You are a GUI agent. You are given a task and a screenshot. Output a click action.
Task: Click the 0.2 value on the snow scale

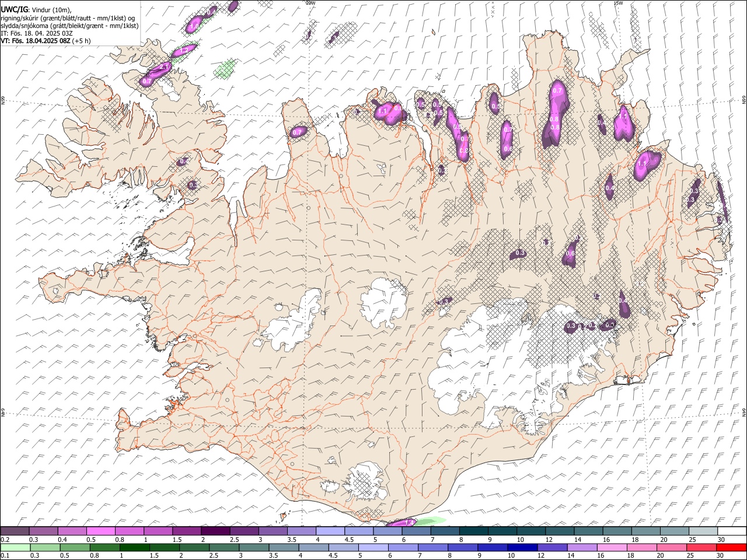point(5,540)
